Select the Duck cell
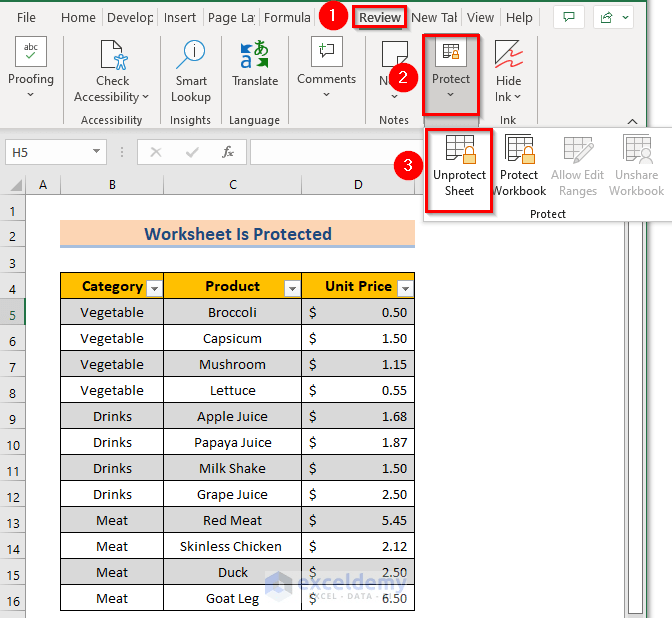The width and height of the screenshot is (672, 618). click(232, 573)
